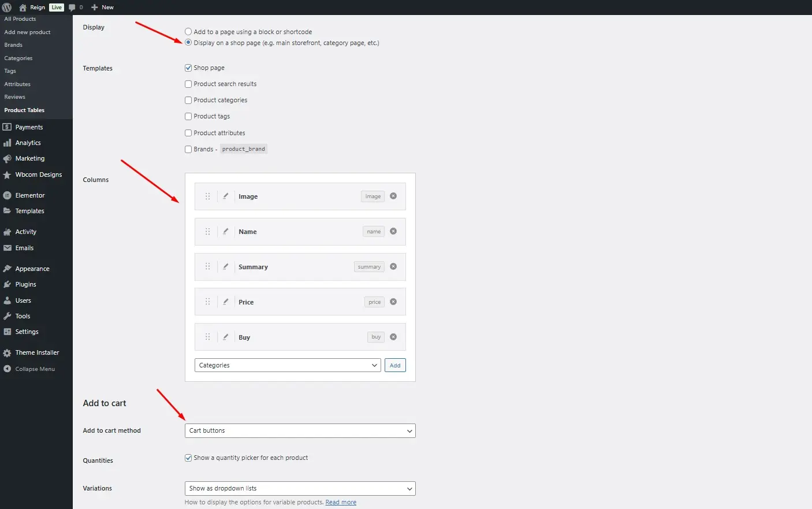
Task: Open the Categories column selector dropdown
Action: (287, 365)
